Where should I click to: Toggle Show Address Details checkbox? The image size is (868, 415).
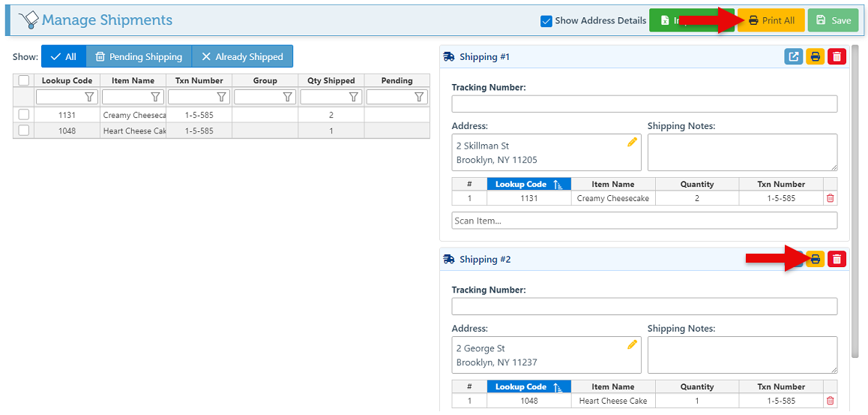tap(546, 21)
